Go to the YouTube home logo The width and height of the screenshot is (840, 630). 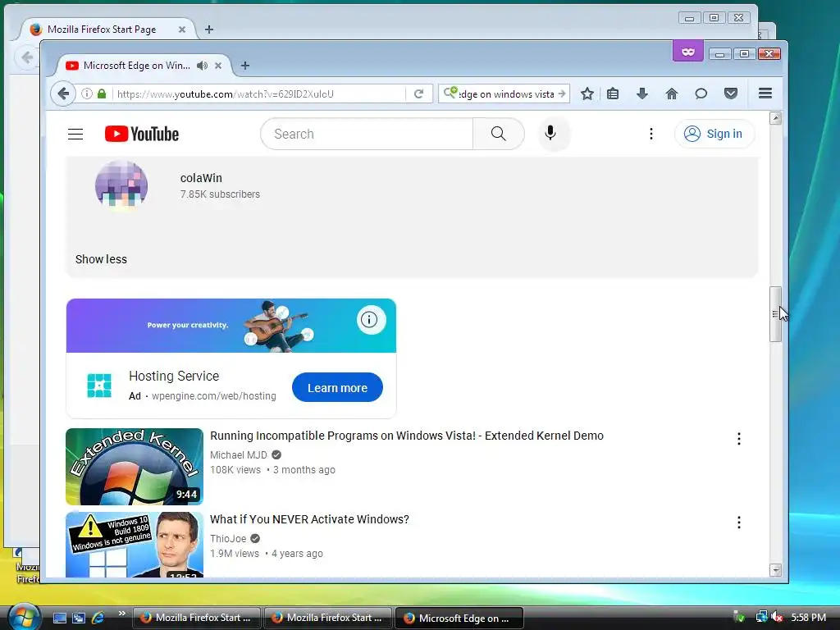pos(142,134)
